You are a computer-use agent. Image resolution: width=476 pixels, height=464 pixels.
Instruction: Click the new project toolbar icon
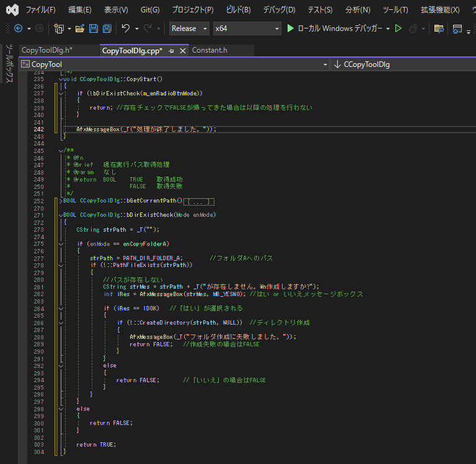pos(59,28)
